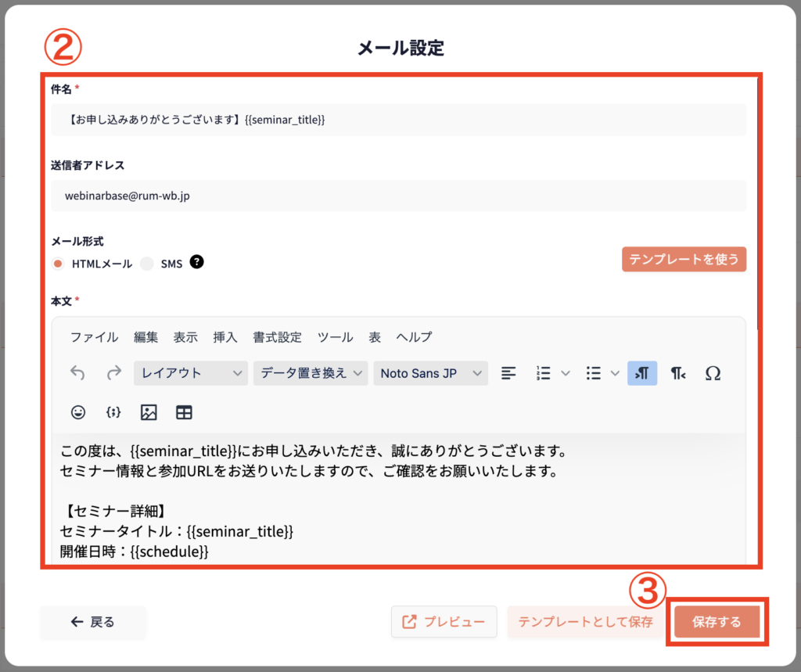The height and width of the screenshot is (672, 801).
Task: Select the SMS radio option
Action: pos(147,264)
